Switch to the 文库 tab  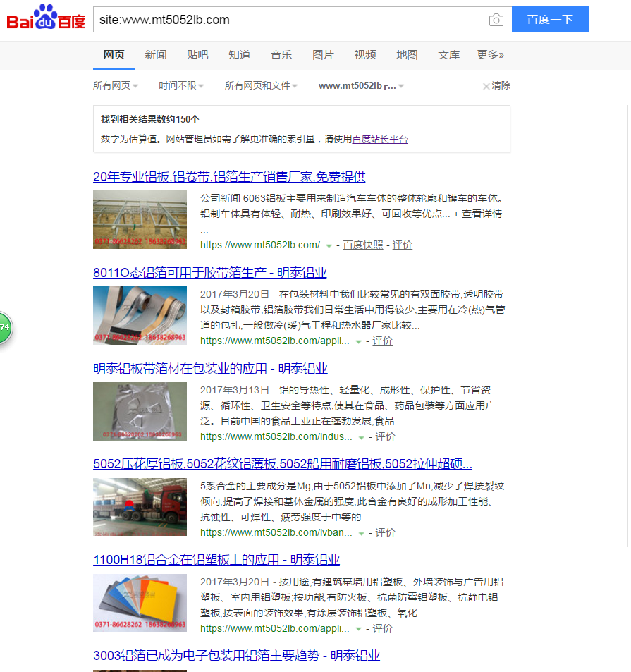[x=449, y=55]
